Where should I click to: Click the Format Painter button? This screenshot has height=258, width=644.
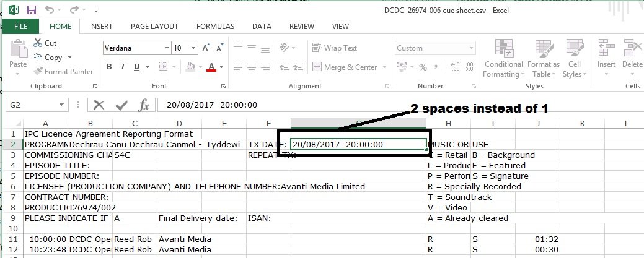point(63,71)
